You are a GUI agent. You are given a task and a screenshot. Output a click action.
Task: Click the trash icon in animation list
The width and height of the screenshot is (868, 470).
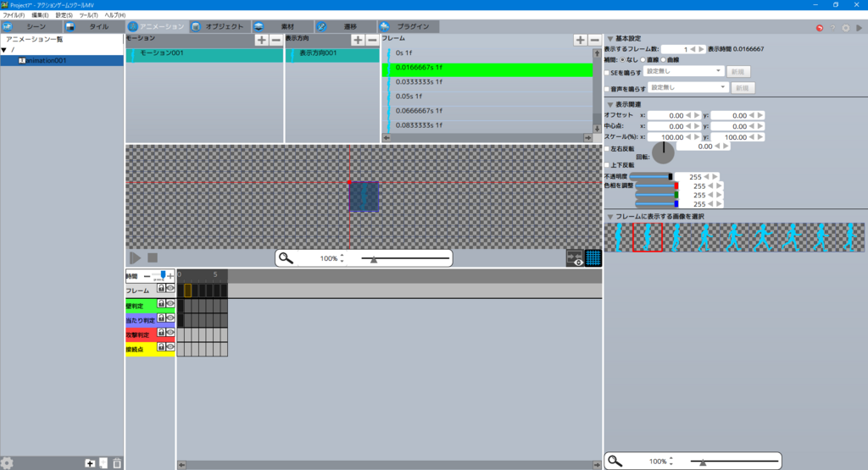pos(117,463)
